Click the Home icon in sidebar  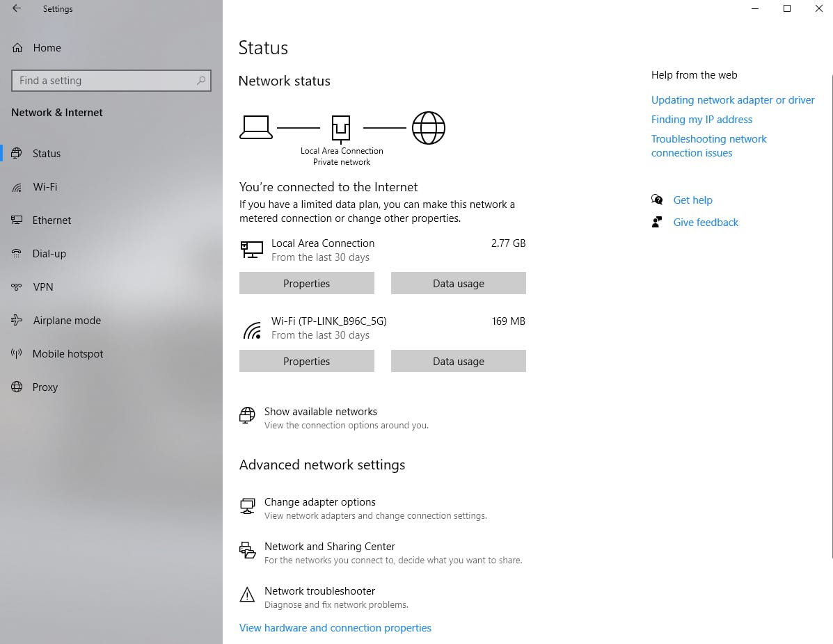click(17, 48)
